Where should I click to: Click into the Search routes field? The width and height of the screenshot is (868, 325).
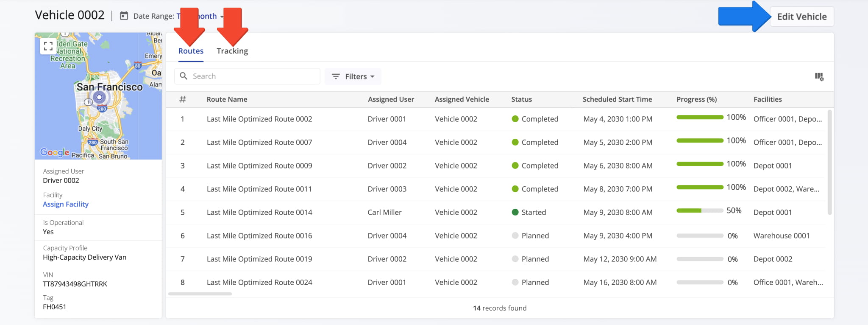pos(254,76)
